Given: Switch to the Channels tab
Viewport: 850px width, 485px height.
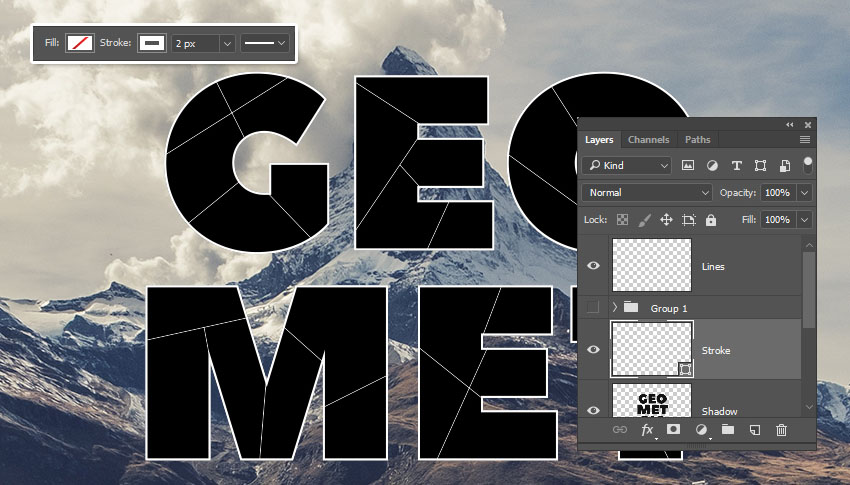Looking at the screenshot, I should (x=648, y=139).
